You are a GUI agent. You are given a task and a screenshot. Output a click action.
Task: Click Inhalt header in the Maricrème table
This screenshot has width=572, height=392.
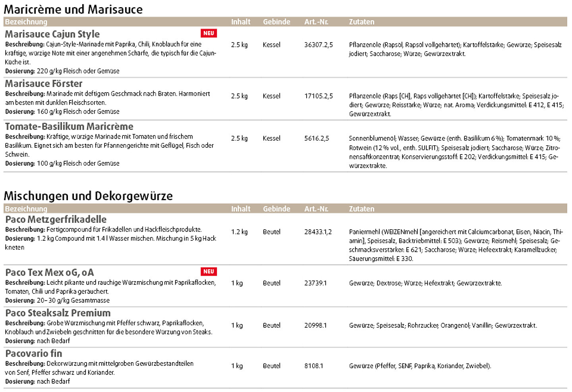(241, 22)
